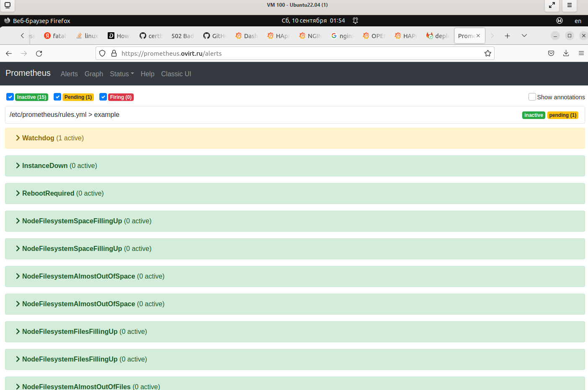
Task: Expand the InstanceDown alert rule
Action: tap(295, 166)
